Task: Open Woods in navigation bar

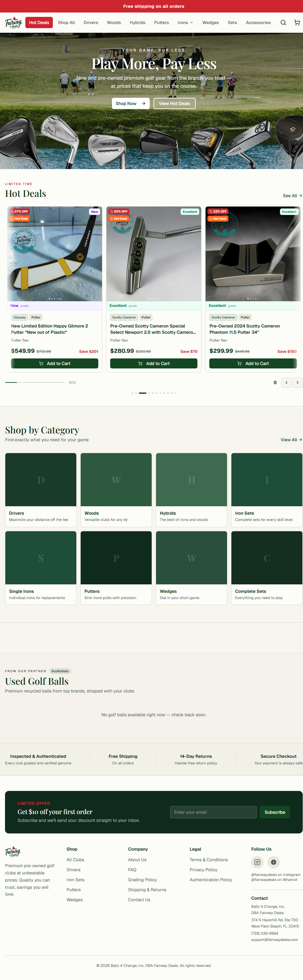Action: [114, 23]
